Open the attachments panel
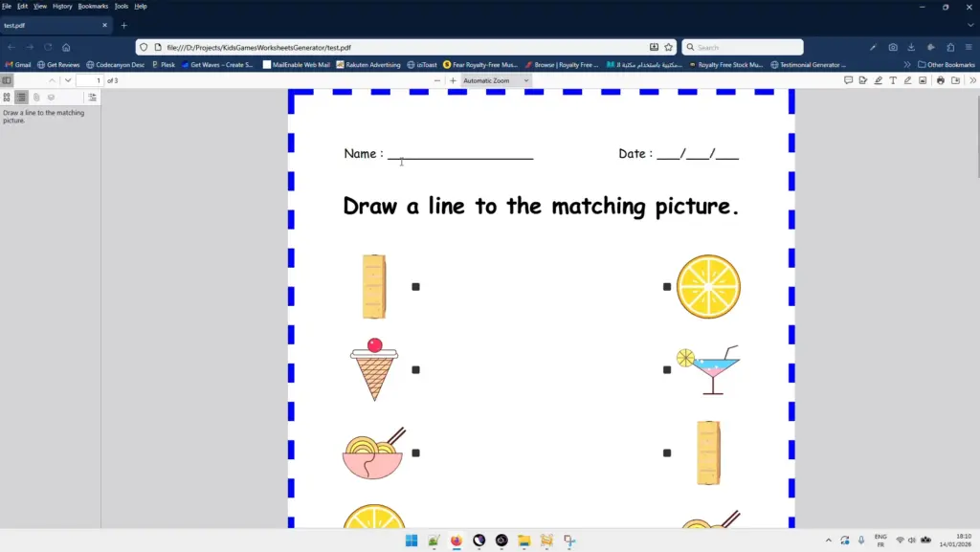The height and width of the screenshot is (552, 980). click(35, 97)
